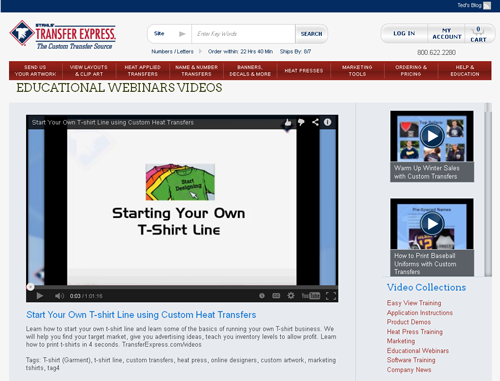Open the Site search scope dropdown
This screenshot has width=500, height=381.
pyautogui.click(x=170, y=34)
